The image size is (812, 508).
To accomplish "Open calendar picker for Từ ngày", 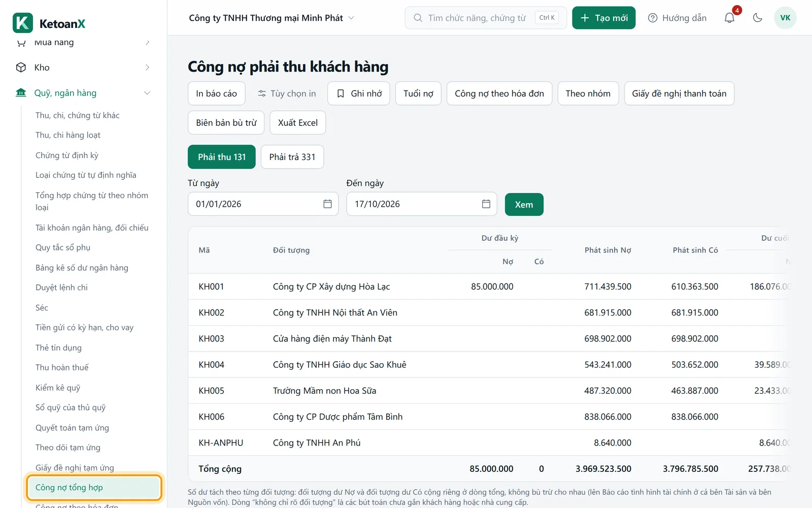I will 327,204.
